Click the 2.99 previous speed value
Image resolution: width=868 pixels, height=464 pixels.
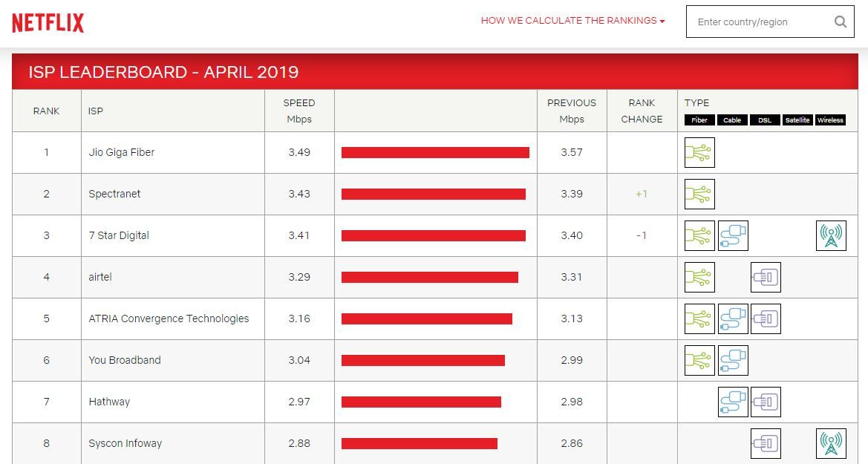point(572,360)
